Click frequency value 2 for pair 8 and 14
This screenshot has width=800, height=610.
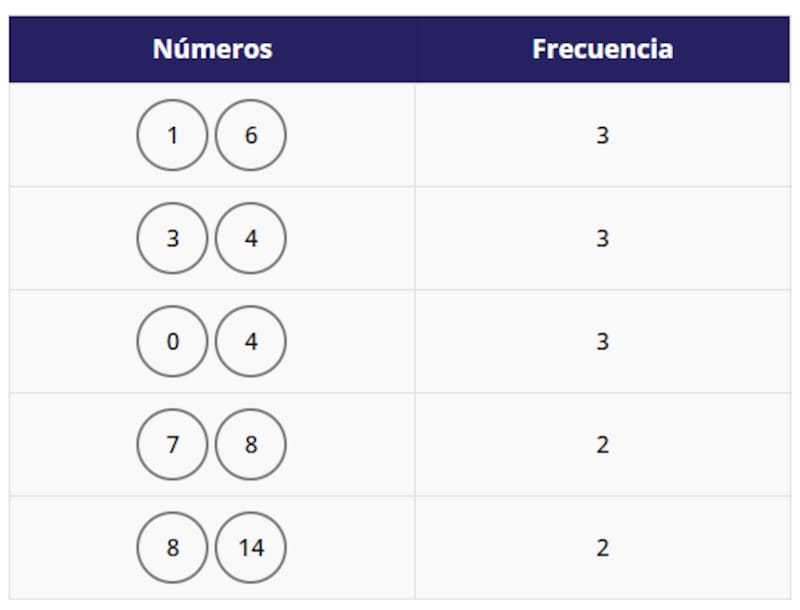(602, 547)
